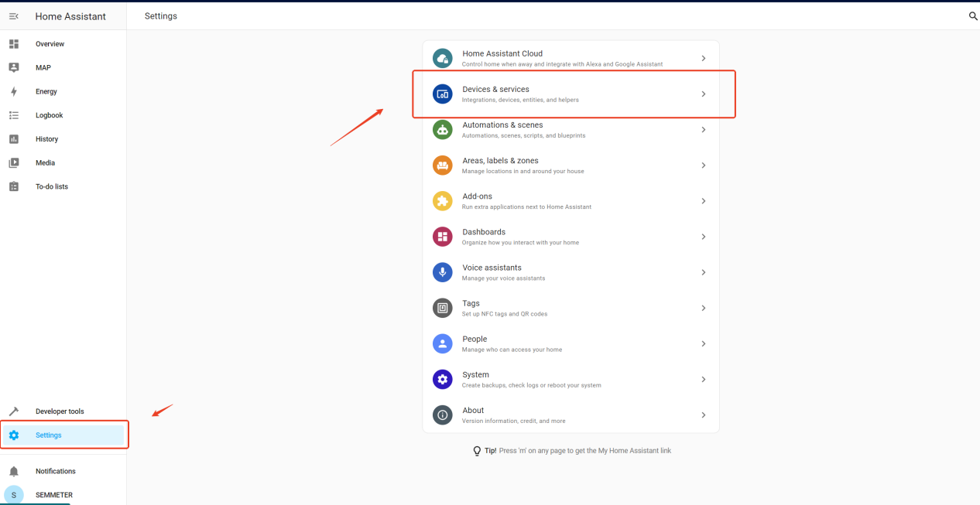Screen dimensions: 980x505
Task: Click the Overview dashboard icon
Action: coord(13,44)
